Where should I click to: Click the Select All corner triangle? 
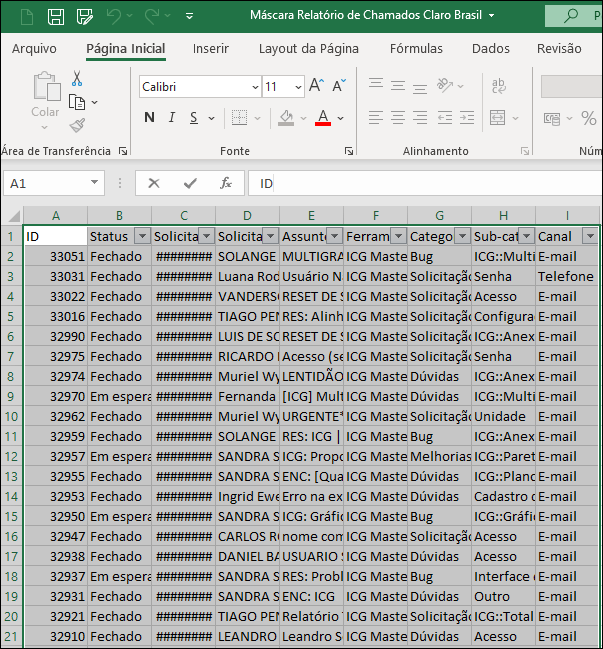click(x=14, y=216)
